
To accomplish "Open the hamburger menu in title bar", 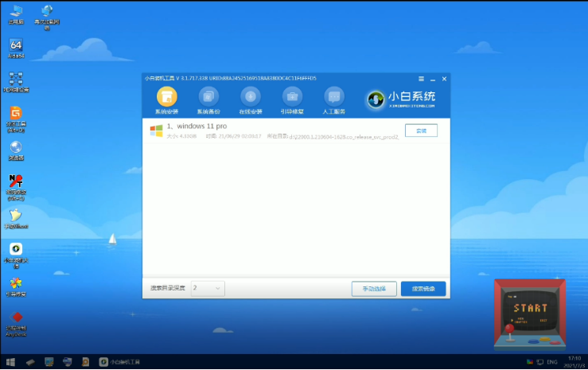I will (422, 78).
